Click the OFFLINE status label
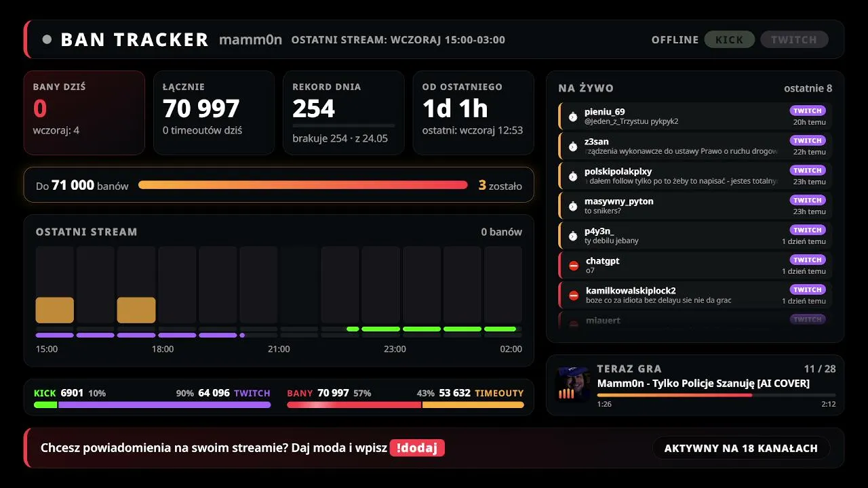 click(675, 39)
